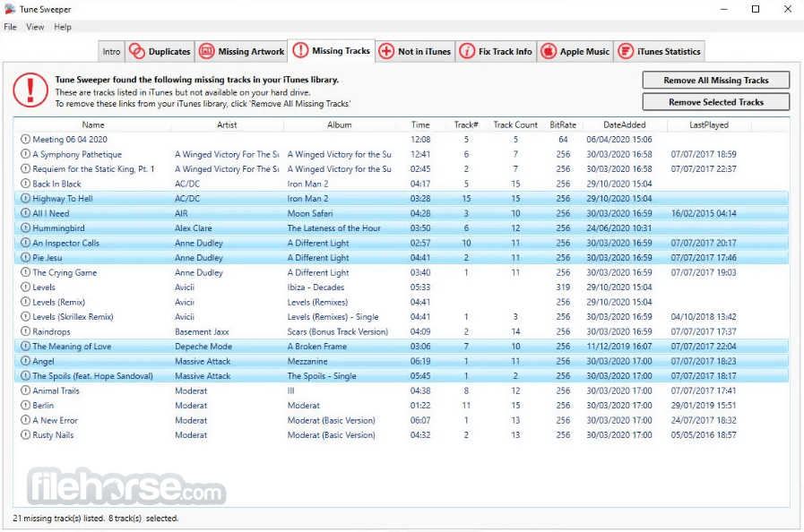804x532 pixels.
Task: Click warning icon beside Back In Black
Action: pos(25,184)
